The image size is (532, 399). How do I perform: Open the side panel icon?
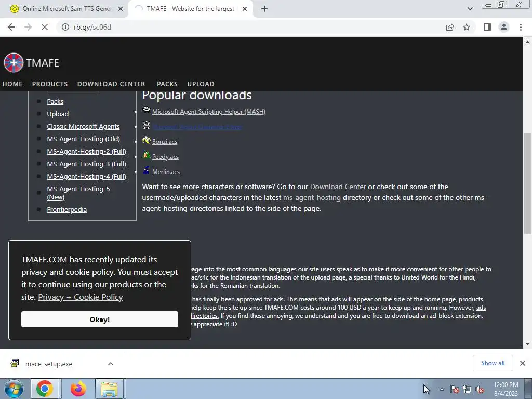487,27
